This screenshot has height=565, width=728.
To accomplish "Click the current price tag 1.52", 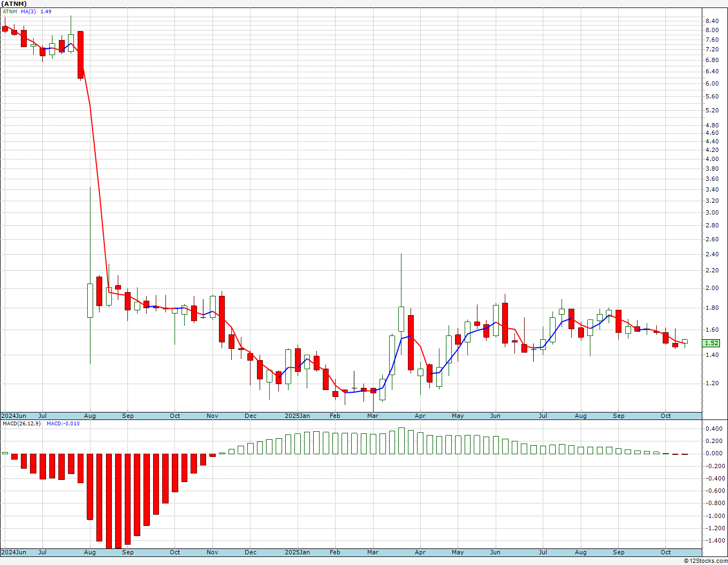I will coord(711,343).
